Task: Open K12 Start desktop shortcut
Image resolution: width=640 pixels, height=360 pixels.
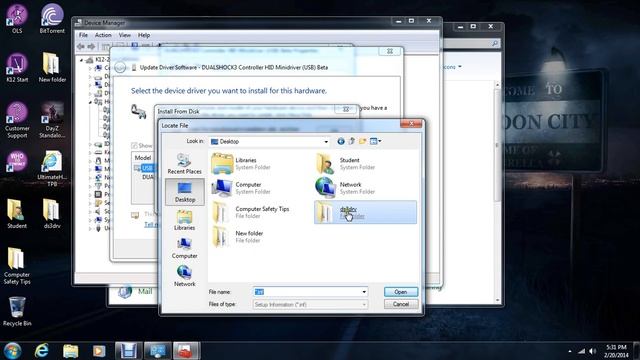Action: pyautogui.click(x=17, y=68)
